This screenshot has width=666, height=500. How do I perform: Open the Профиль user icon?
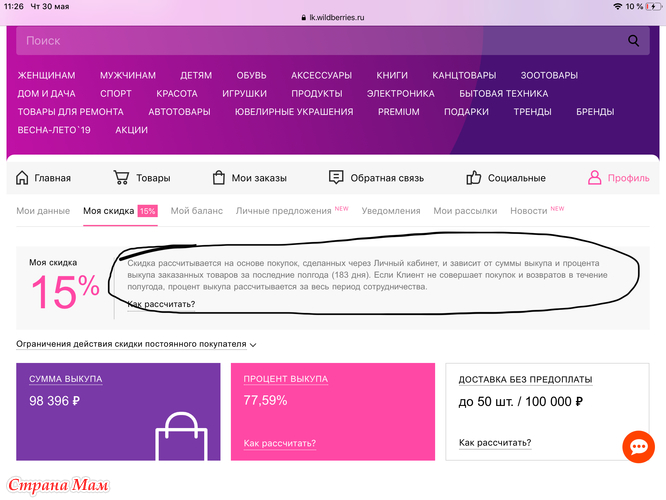pyautogui.click(x=595, y=178)
